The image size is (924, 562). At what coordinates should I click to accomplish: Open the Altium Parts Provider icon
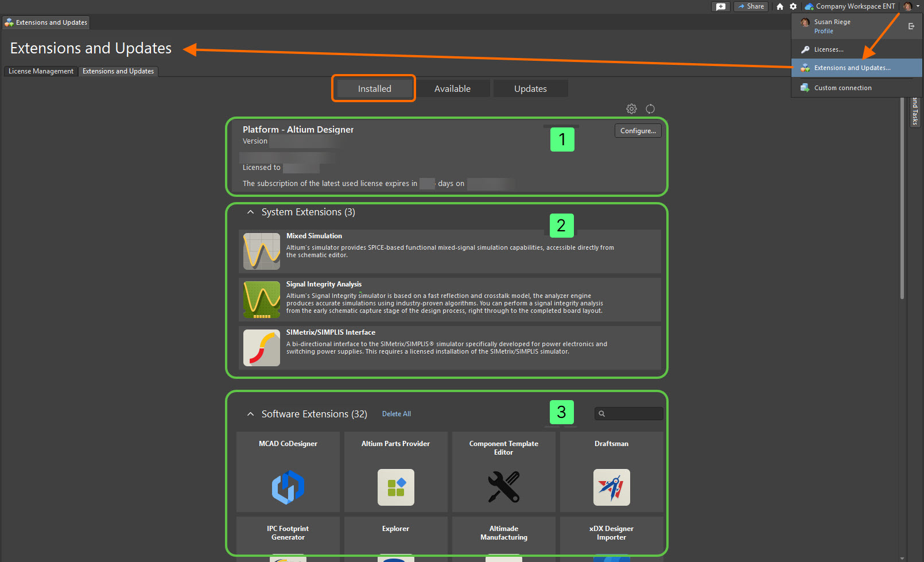[x=396, y=487]
